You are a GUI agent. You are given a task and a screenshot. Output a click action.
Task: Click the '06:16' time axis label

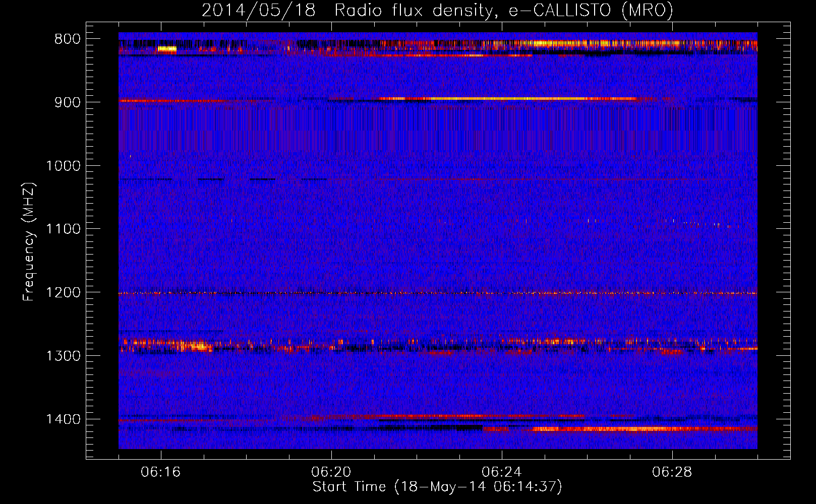[x=161, y=472]
